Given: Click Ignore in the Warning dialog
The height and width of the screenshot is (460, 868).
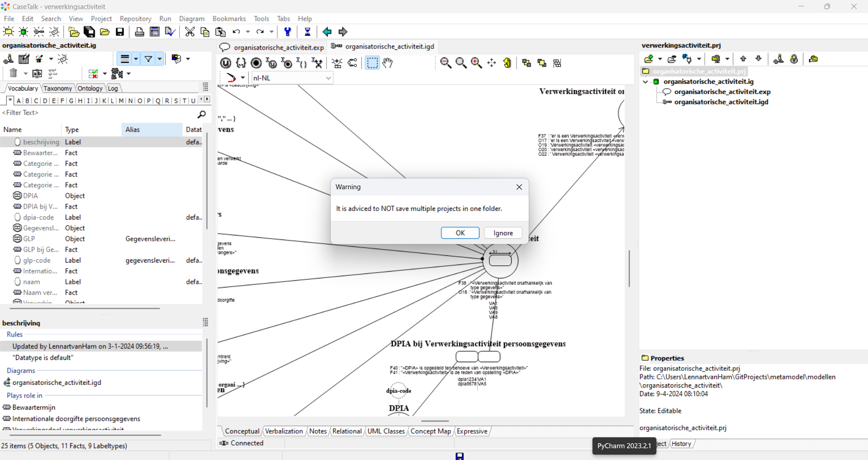Looking at the screenshot, I should 503,233.
